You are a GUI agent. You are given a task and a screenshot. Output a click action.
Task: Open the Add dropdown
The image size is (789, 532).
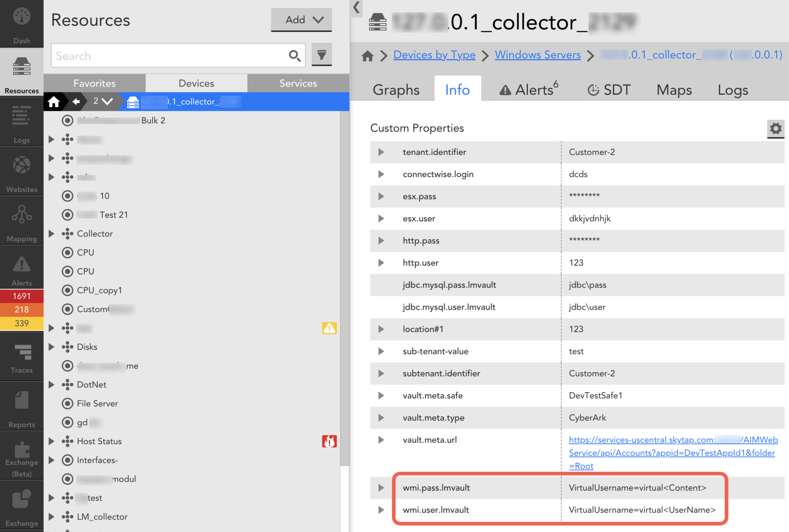[301, 20]
